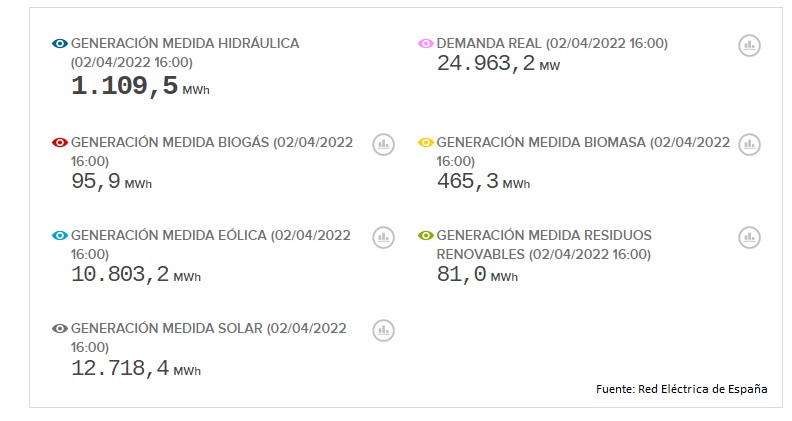This screenshot has width=792, height=421.
Task: Toggle yellow eye icon for Biomasa
Action: [425, 143]
